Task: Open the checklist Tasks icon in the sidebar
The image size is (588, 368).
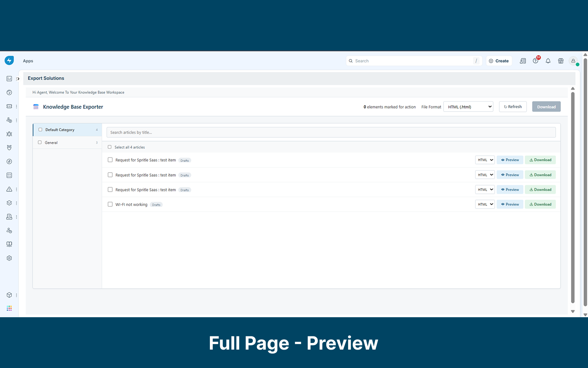Action: [9, 176]
